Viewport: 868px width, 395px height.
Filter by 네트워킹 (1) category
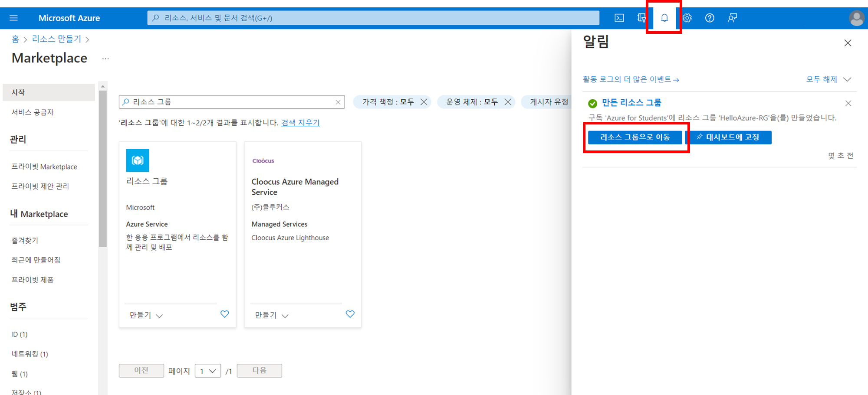(30, 354)
